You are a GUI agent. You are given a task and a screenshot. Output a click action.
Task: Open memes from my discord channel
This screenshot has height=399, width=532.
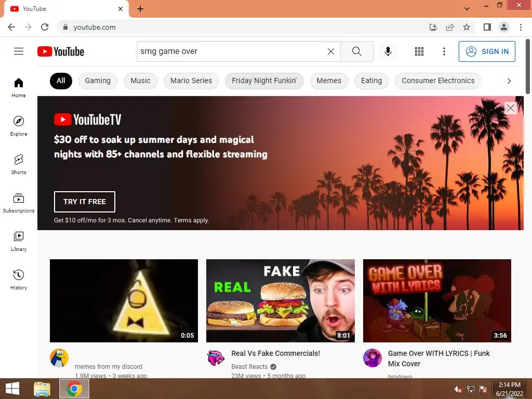point(109,366)
